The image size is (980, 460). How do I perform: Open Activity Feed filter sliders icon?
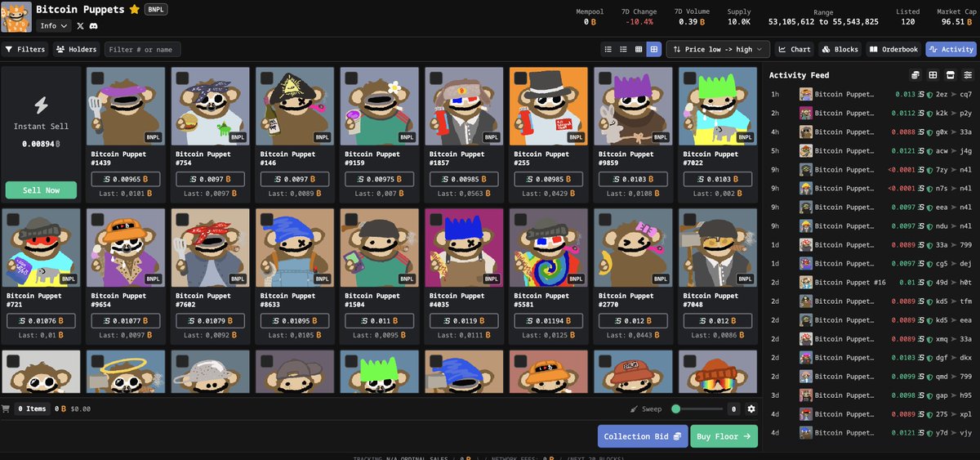[968, 75]
